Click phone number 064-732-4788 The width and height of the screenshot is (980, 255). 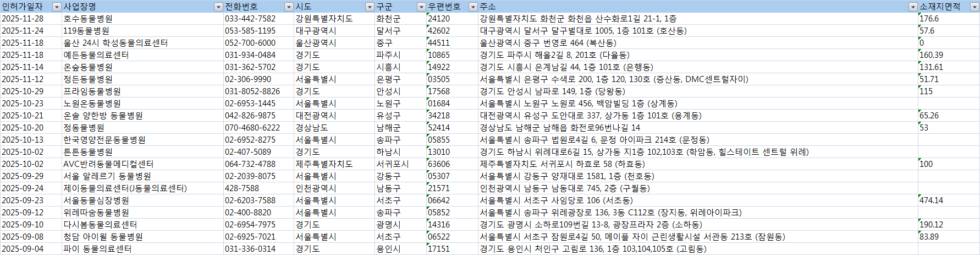click(258, 164)
